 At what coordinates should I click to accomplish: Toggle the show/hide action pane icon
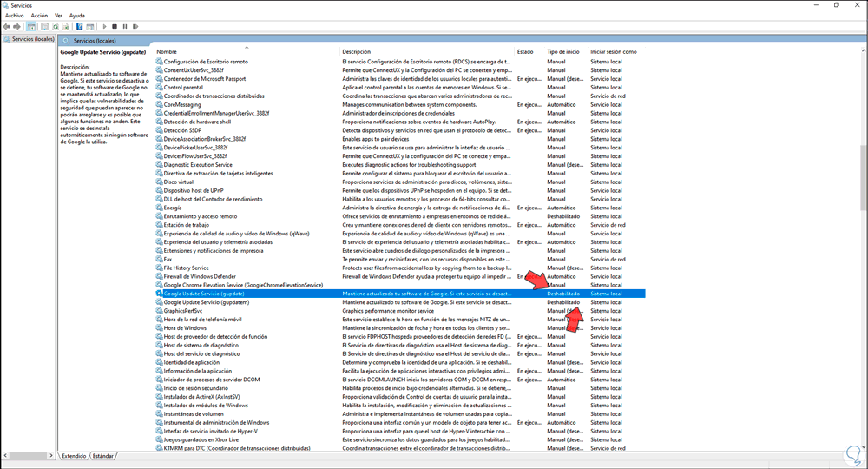click(89, 27)
